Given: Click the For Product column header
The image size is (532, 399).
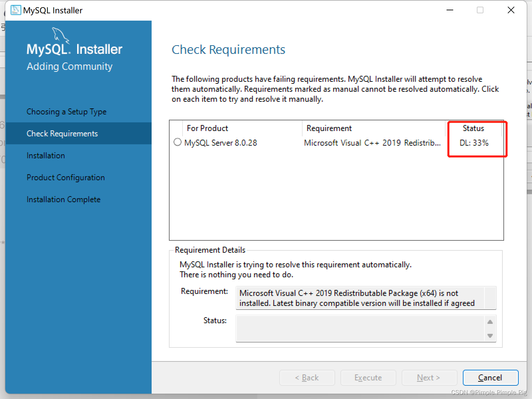Looking at the screenshot, I should [x=242, y=128].
